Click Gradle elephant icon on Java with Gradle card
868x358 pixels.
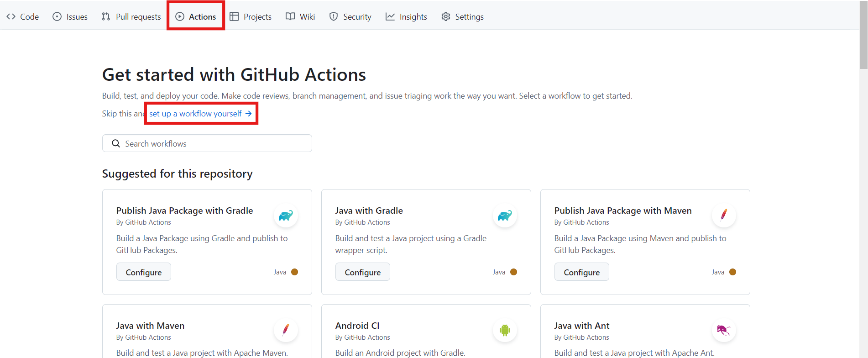(505, 215)
